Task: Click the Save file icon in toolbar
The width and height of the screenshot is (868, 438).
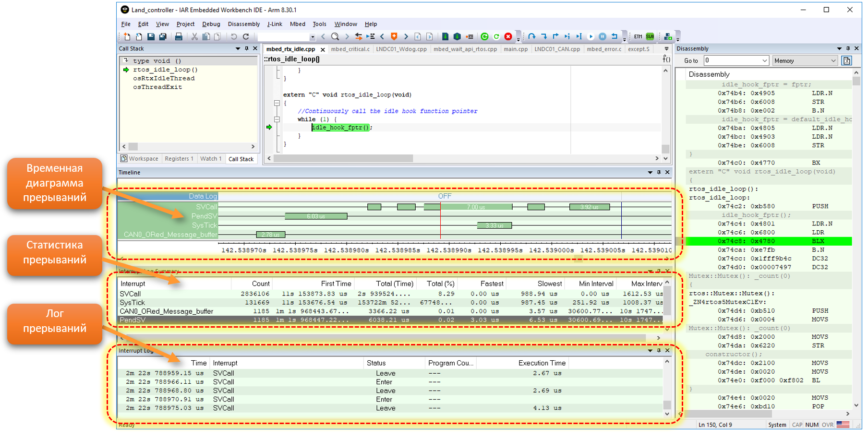Action: coord(151,36)
